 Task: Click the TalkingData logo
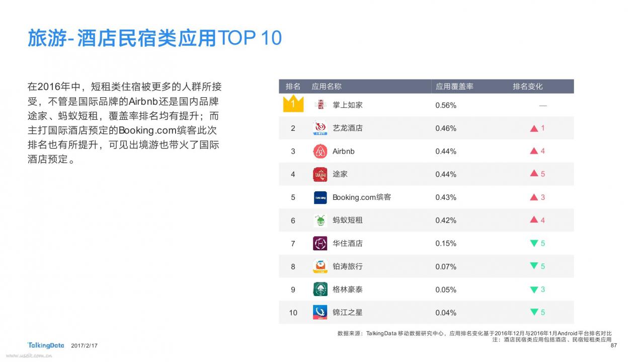[46, 345]
